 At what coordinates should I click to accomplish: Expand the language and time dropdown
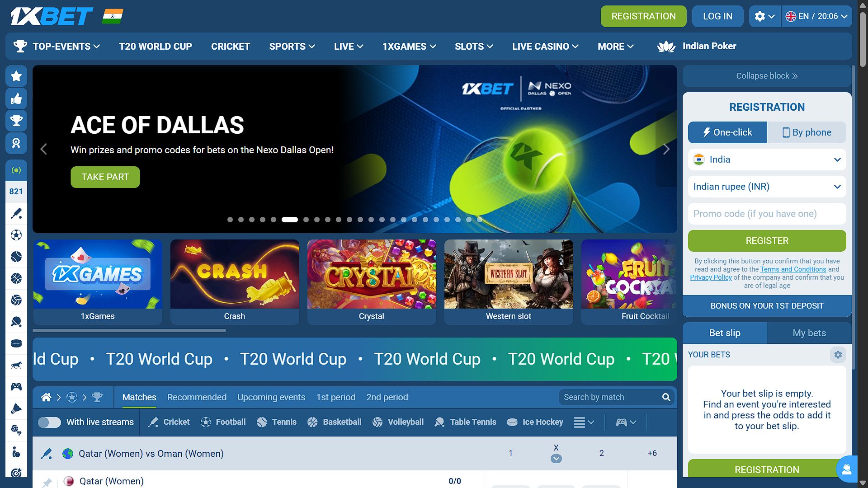817,16
